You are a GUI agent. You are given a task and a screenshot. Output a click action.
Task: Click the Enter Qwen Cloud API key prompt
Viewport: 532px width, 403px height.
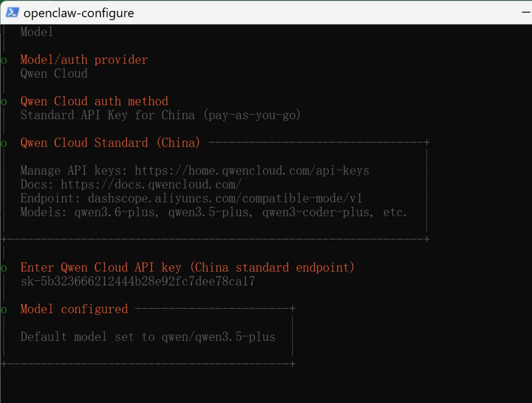point(187,268)
